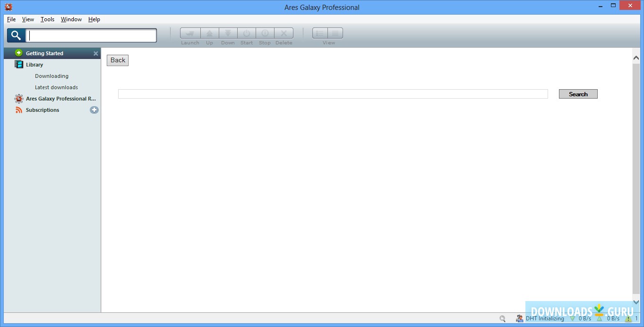Click the Delete toolbar icon

tap(283, 34)
